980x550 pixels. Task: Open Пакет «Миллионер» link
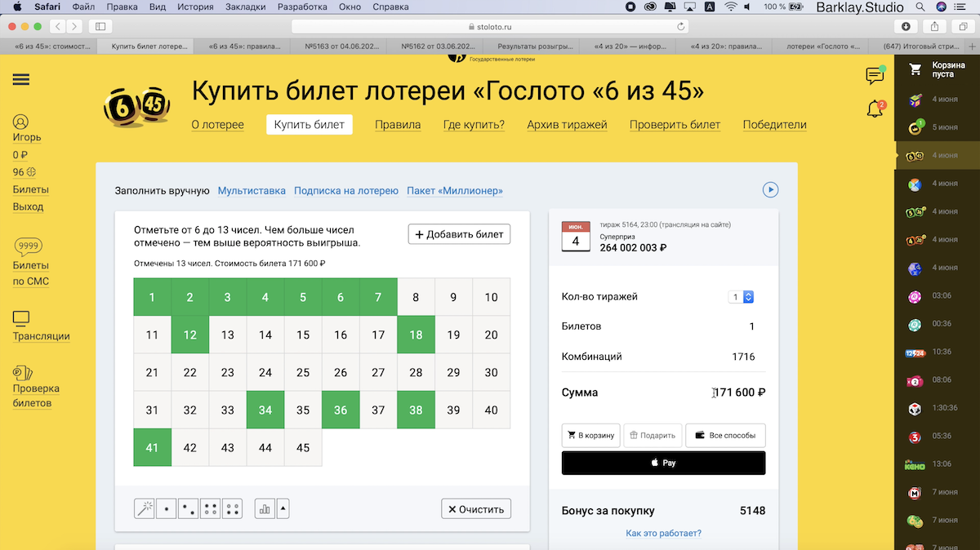pos(455,190)
